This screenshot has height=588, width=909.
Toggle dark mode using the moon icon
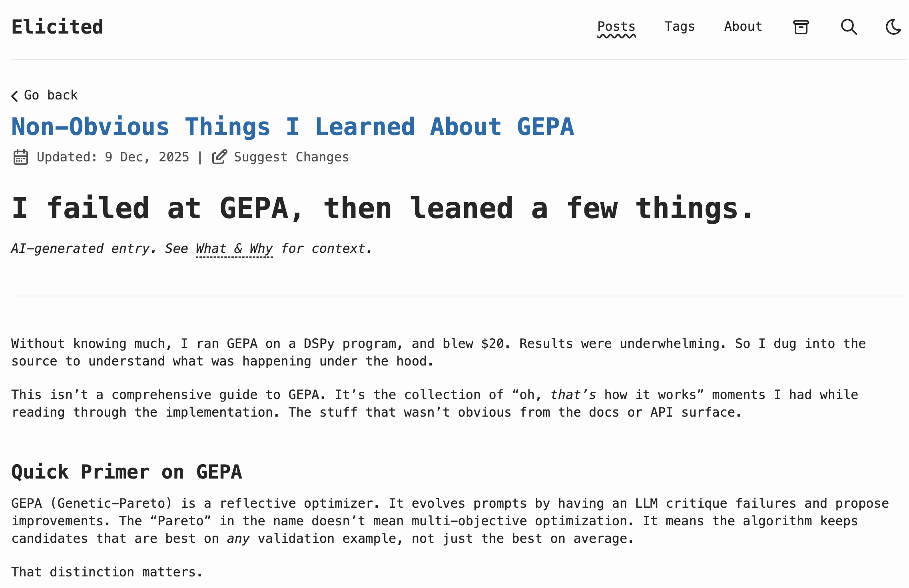[x=894, y=27]
